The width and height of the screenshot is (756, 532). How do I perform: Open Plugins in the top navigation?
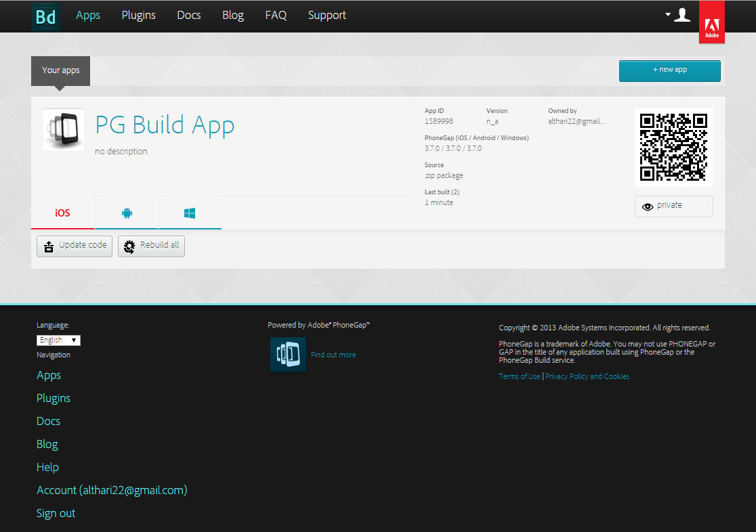[x=138, y=16]
